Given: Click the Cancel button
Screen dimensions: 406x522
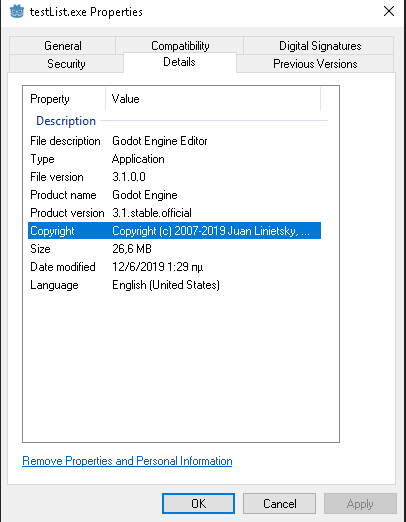Looking at the screenshot, I should click(279, 504).
